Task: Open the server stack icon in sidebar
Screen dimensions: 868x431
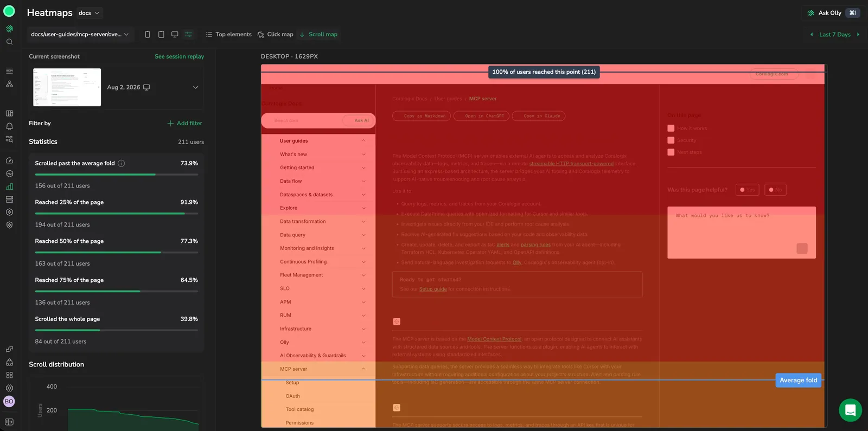Action: point(9,200)
